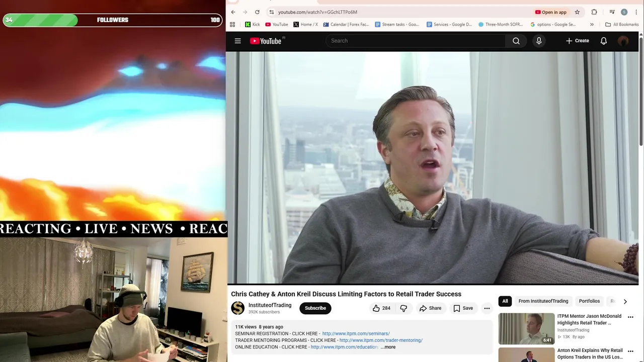Open the Three-Month SOFR bookmark
Viewport: 644px width, 362px height.
coord(501,24)
